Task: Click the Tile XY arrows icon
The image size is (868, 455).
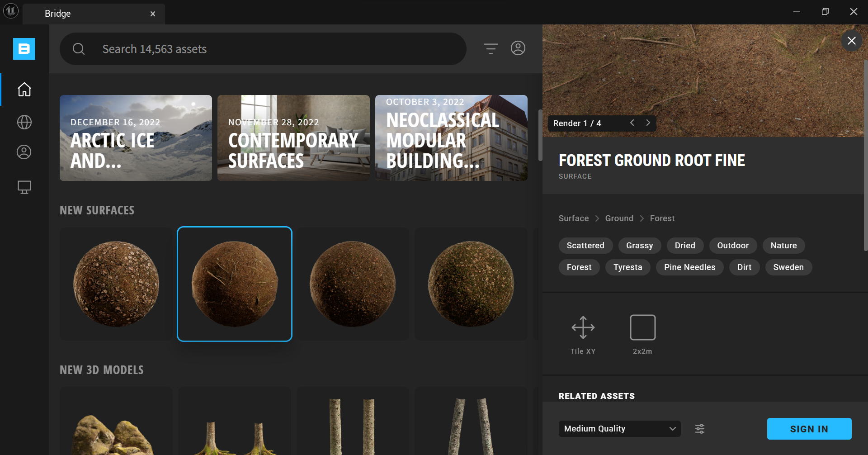Action: pyautogui.click(x=583, y=327)
